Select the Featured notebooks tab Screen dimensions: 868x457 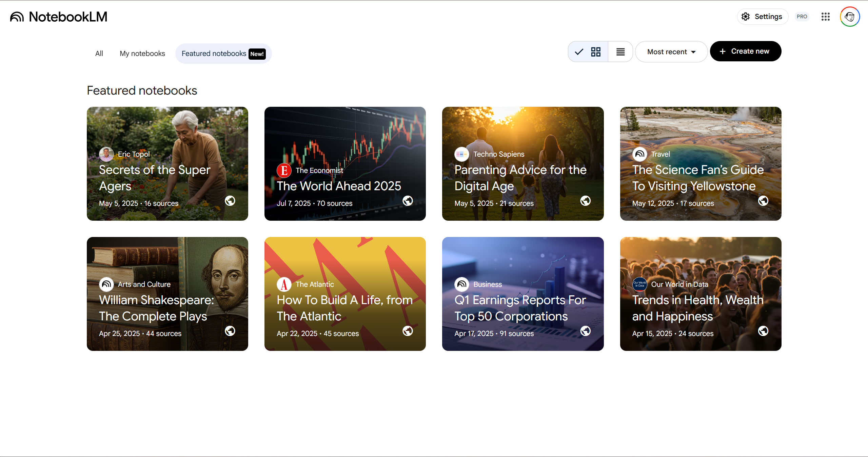coord(223,54)
